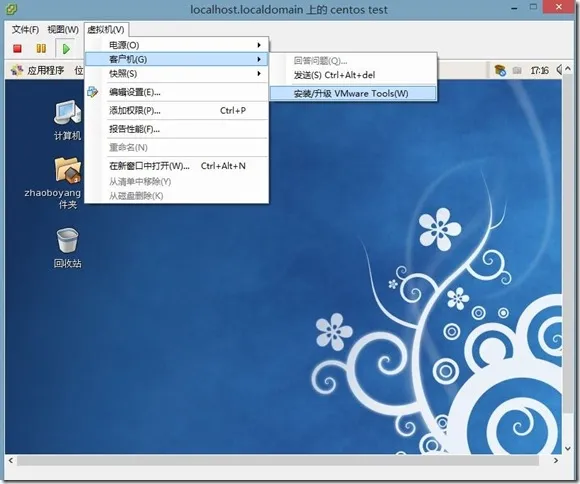
Task: Click the horizontal scrollbar left arrow
Action: 11,460
